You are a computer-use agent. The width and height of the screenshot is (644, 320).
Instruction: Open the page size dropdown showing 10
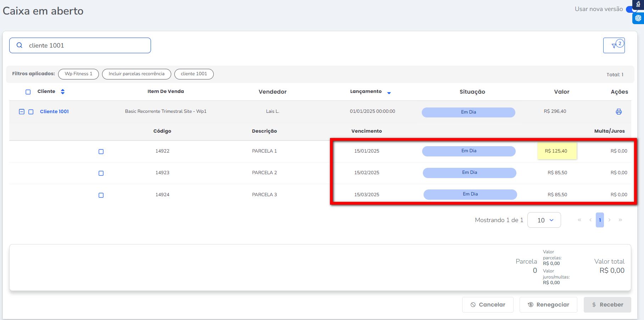pyautogui.click(x=544, y=220)
